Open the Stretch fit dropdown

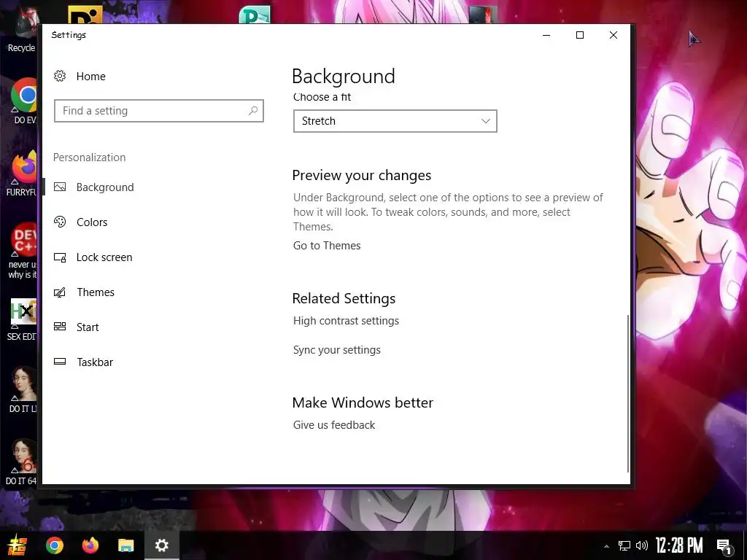click(395, 121)
